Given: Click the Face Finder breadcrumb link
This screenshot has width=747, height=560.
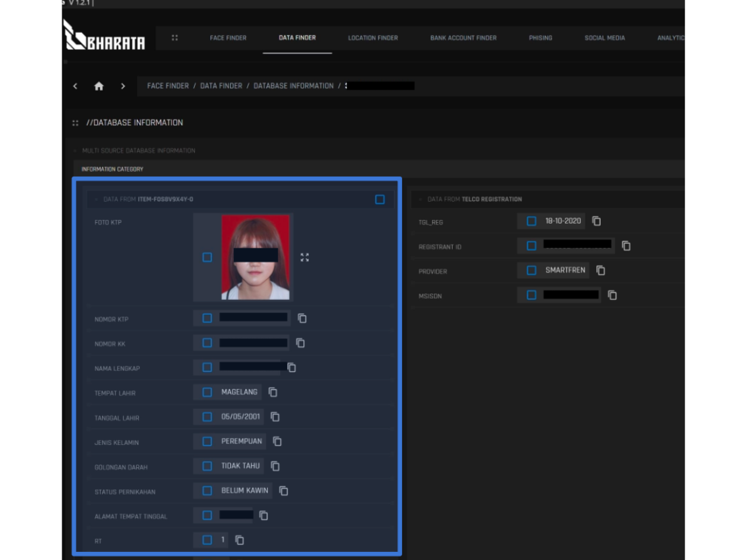Looking at the screenshot, I should coord(167,86).
